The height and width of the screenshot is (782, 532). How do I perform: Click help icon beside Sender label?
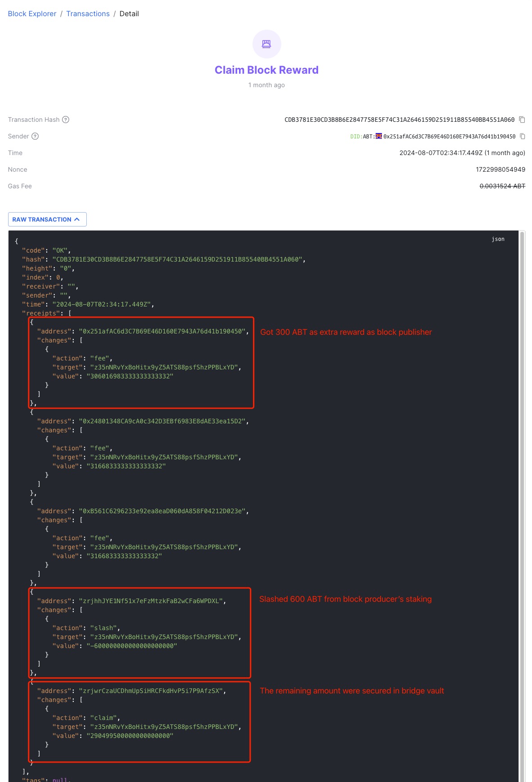click(35, 136)
